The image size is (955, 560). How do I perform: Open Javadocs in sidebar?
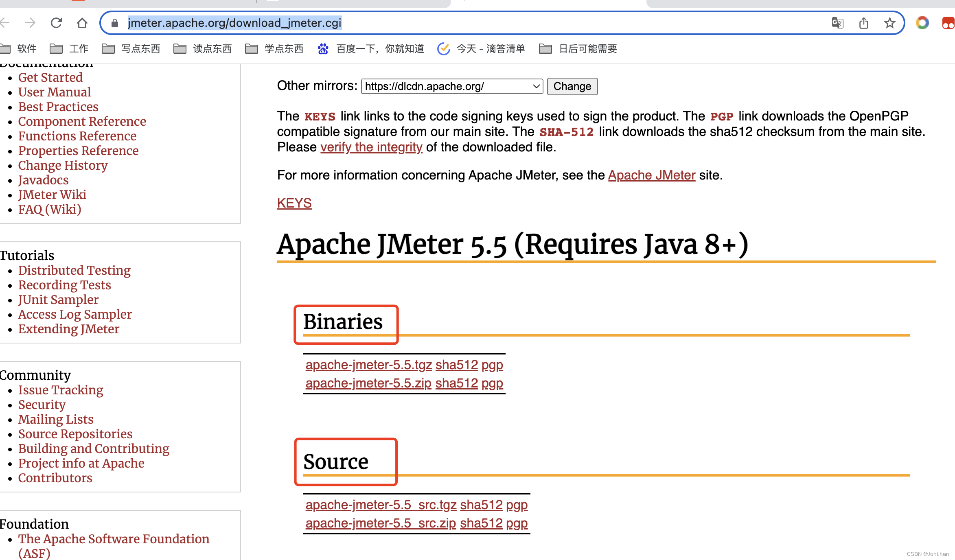pos(44,180)
